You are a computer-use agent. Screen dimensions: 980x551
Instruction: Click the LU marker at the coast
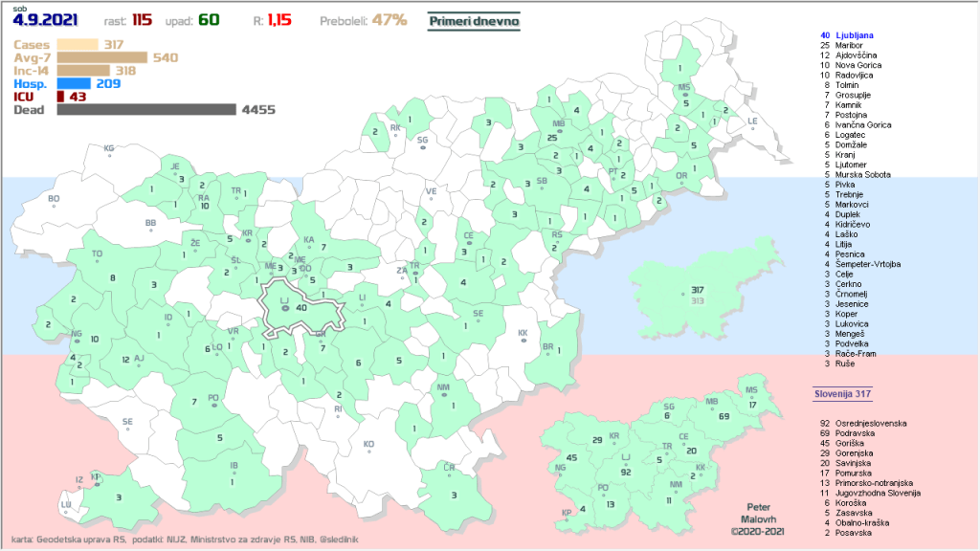tap(66, 507)
